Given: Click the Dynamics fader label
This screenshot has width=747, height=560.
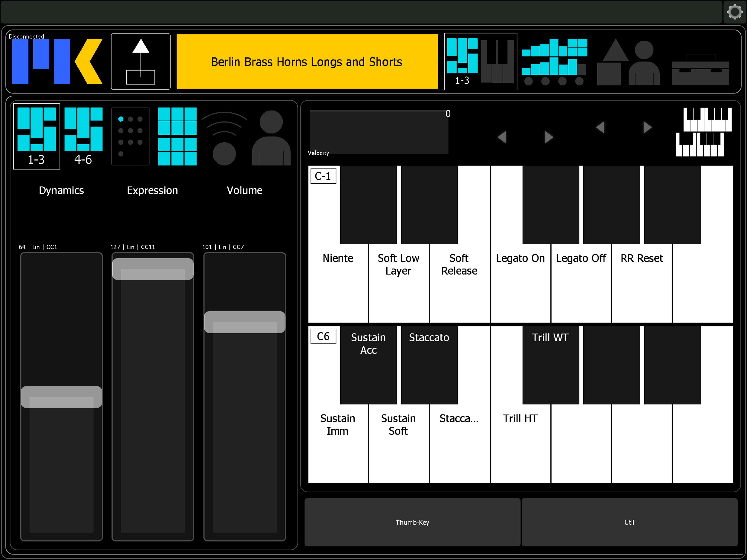Looking at the screenshot, I should (x=62, y=190).
